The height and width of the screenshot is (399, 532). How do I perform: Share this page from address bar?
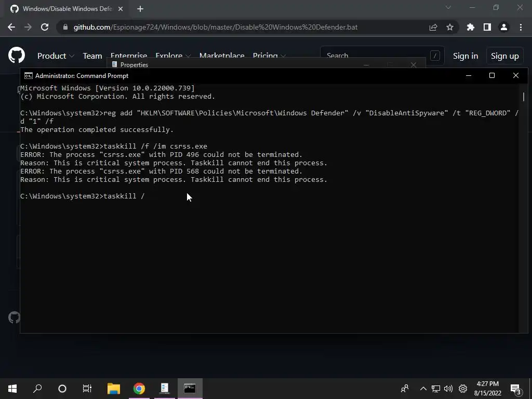(433, 27)
